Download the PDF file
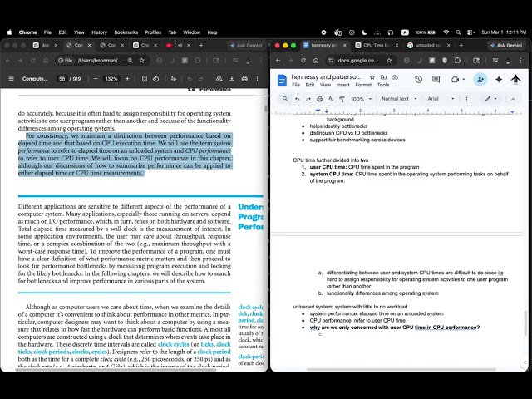The height and width of the screenshot is (399, 532). pos(232,79)
